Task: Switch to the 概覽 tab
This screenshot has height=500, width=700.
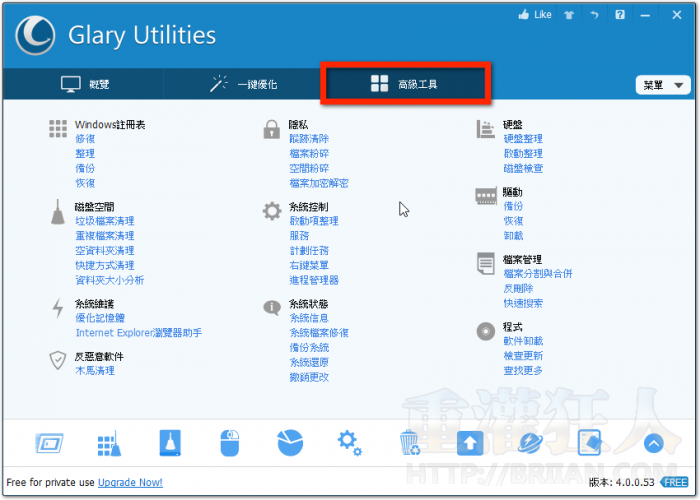Action: coord(85,84)
